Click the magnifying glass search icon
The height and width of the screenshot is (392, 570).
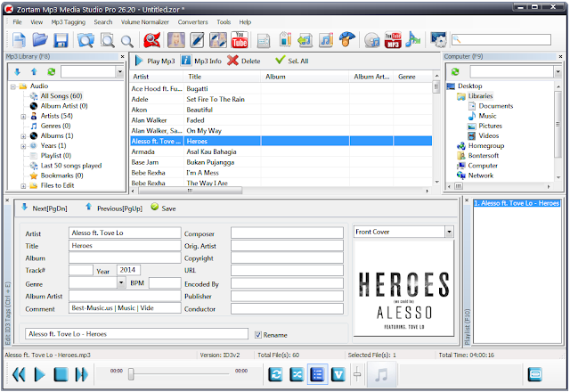pos(126,41)
